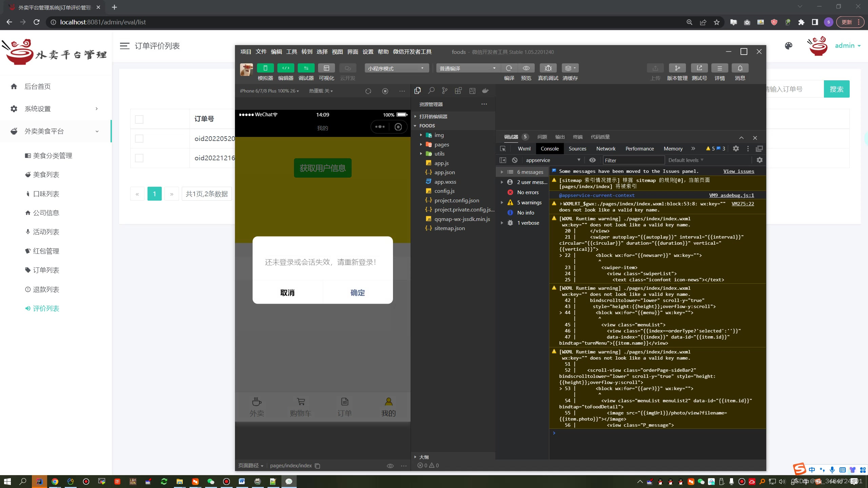Open the search icon in editor sidebar
The image size is (868, 488).
tap(431, 90)
